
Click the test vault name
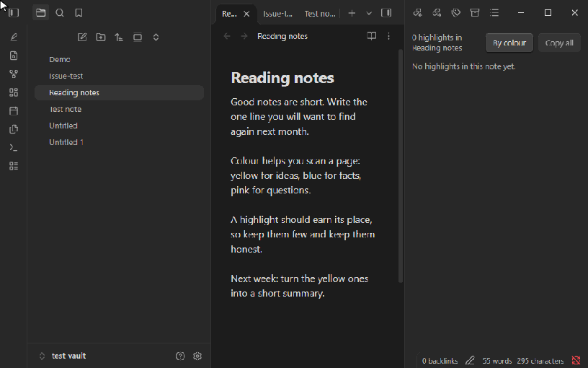point(68,356)
